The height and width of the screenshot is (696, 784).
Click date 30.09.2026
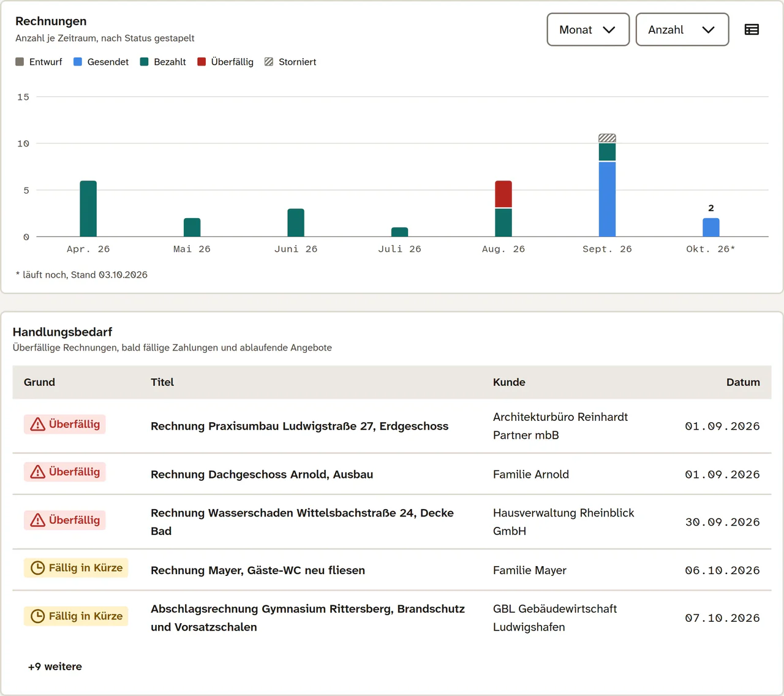[723, 522]
